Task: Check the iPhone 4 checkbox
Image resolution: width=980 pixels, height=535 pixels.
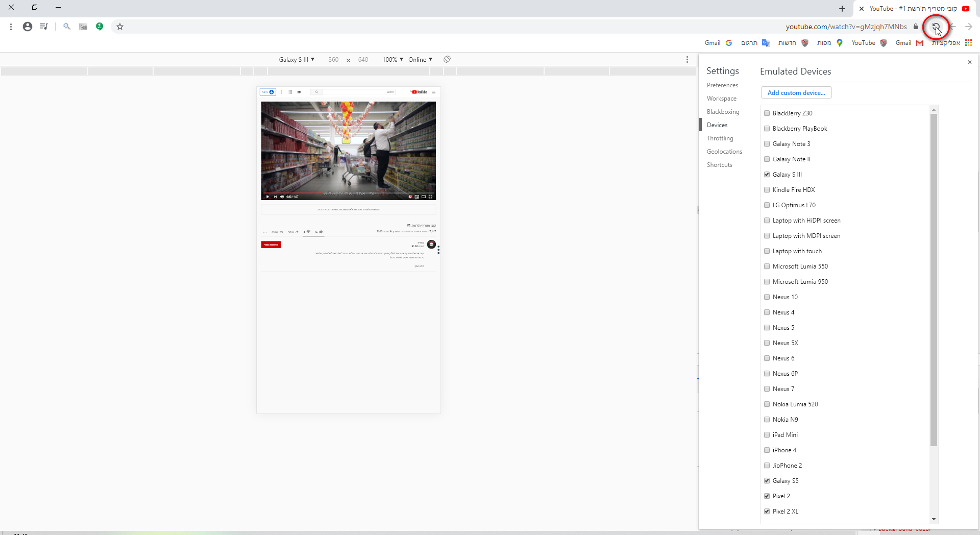Action: pyautogui.click(x=767, y=450)
